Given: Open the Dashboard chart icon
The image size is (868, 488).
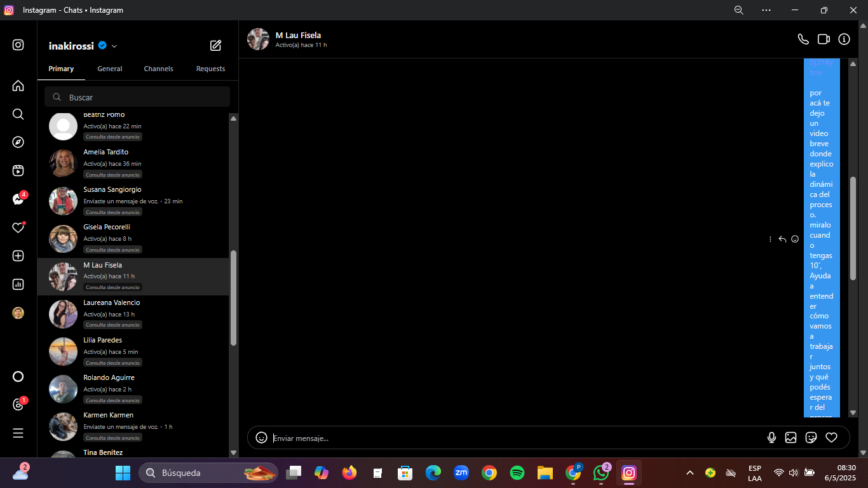Looking at the screenshot, I should (18, 284).
